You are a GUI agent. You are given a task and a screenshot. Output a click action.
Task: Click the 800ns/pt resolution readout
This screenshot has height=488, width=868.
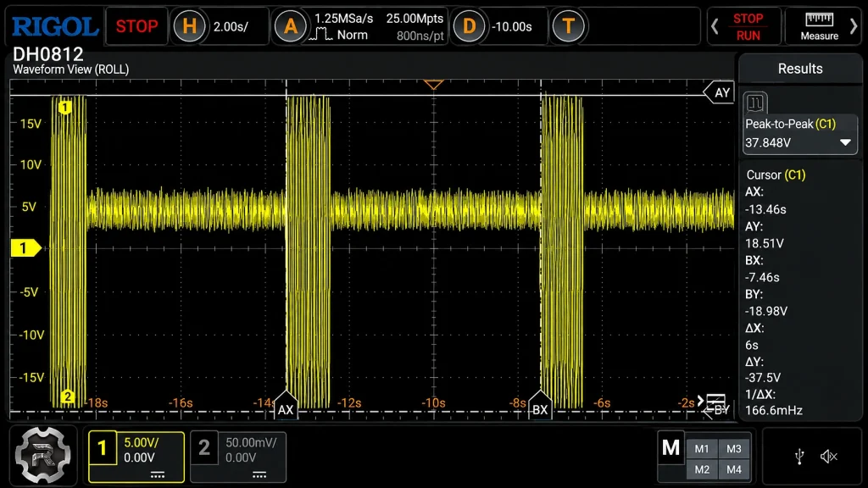tap(420, 36)
